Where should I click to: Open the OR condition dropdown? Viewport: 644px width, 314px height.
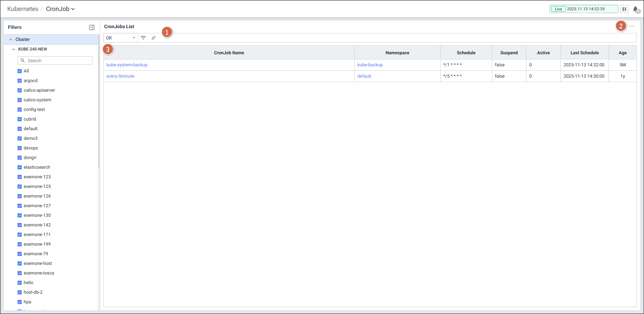point(120,38)
